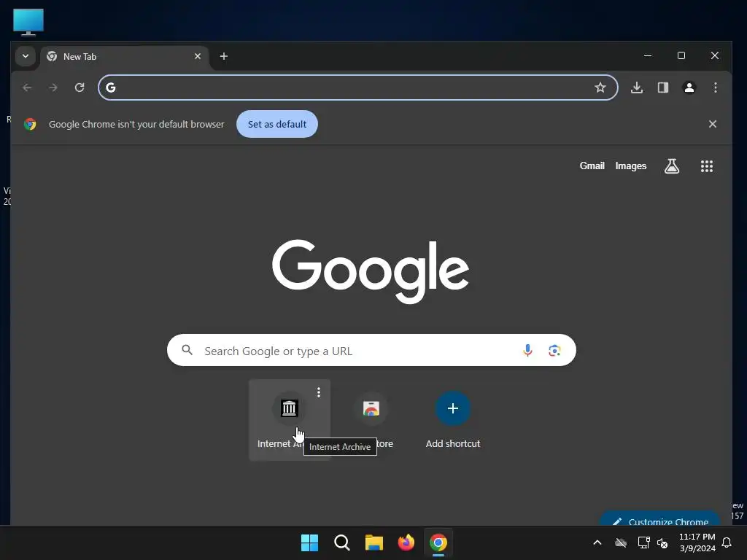Screen dimensions: 747x560
Task: Open the tab search dropdown
Action: tap(26, 56)
